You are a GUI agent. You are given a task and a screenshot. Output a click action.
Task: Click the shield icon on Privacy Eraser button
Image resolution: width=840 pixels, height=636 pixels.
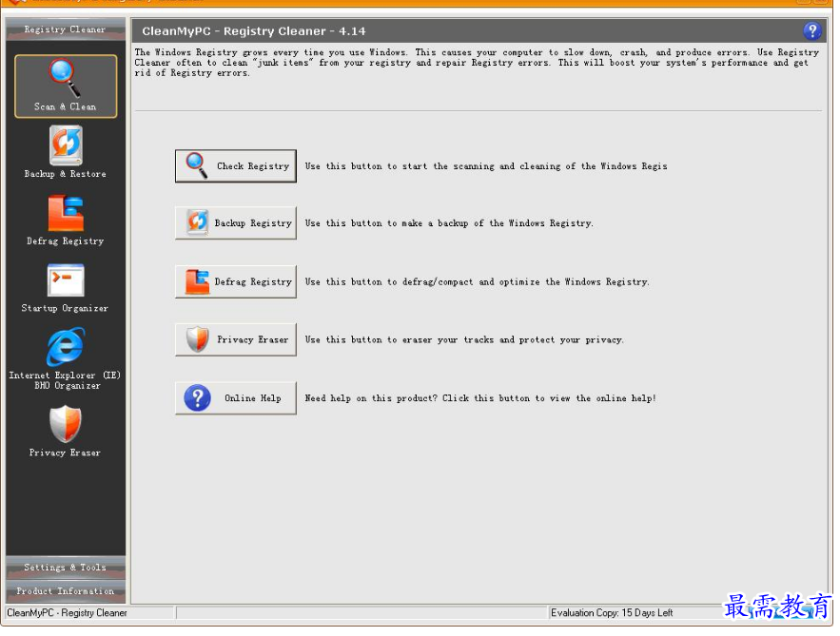tap(197, 339)
